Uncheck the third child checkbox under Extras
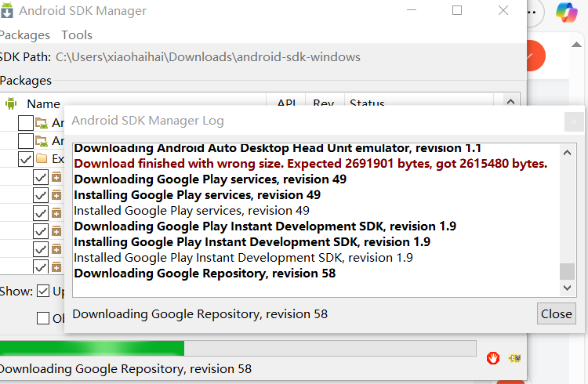 [x=41, y=213]
